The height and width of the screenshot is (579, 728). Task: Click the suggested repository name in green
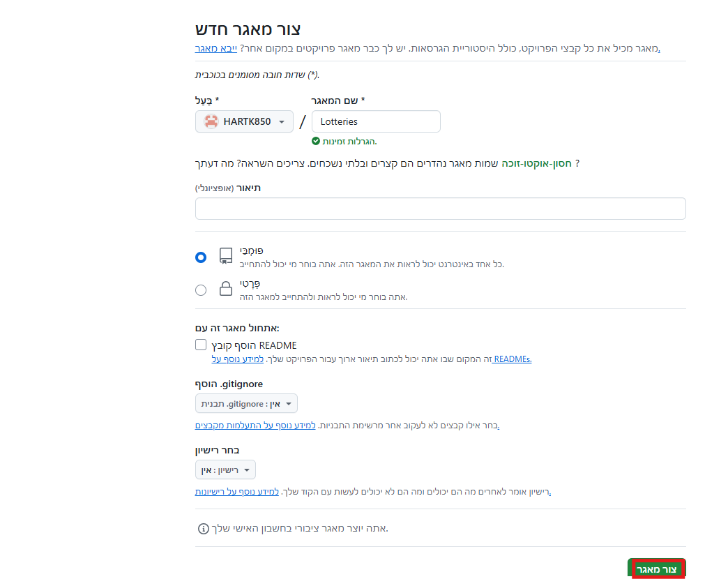[536, 163]
